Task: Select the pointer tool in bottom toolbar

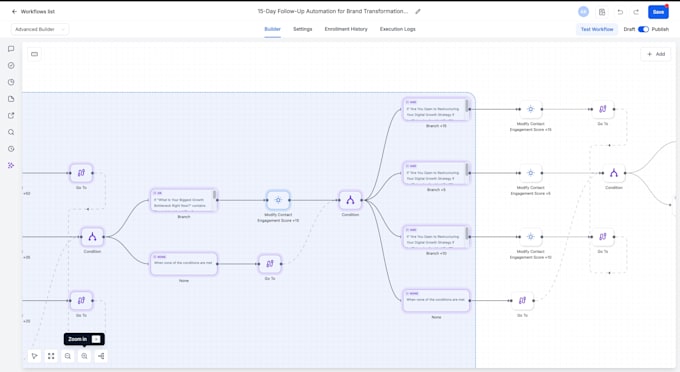Action: click(35, 356)
